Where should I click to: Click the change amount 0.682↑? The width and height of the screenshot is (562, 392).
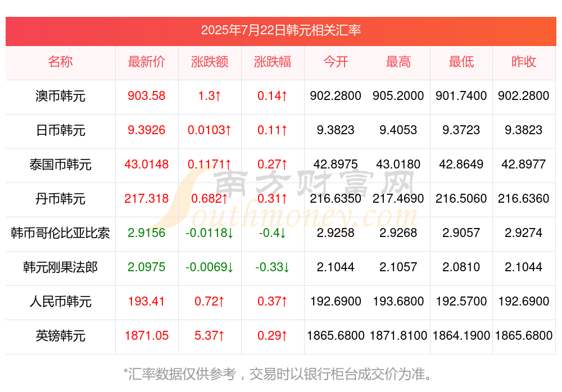point(210,198)
